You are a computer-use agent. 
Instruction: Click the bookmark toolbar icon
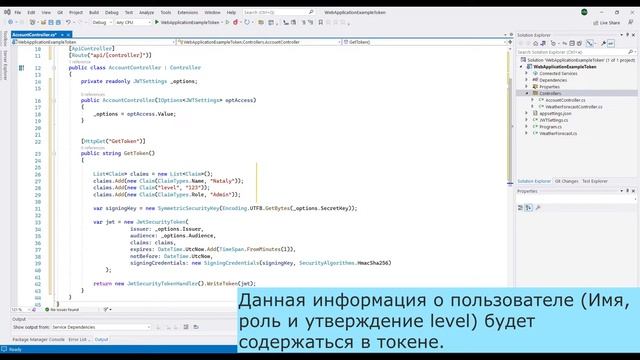click(x=321, y=22)
